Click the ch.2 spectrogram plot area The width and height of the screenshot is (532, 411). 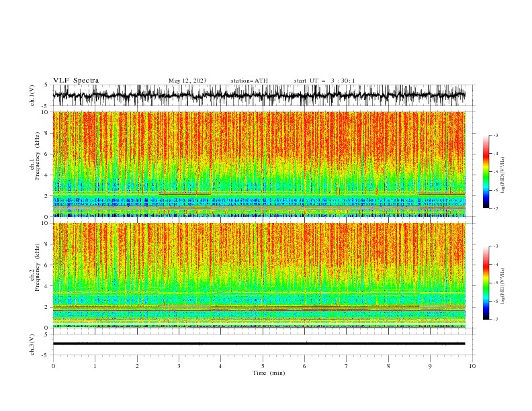tap(259, 275)
